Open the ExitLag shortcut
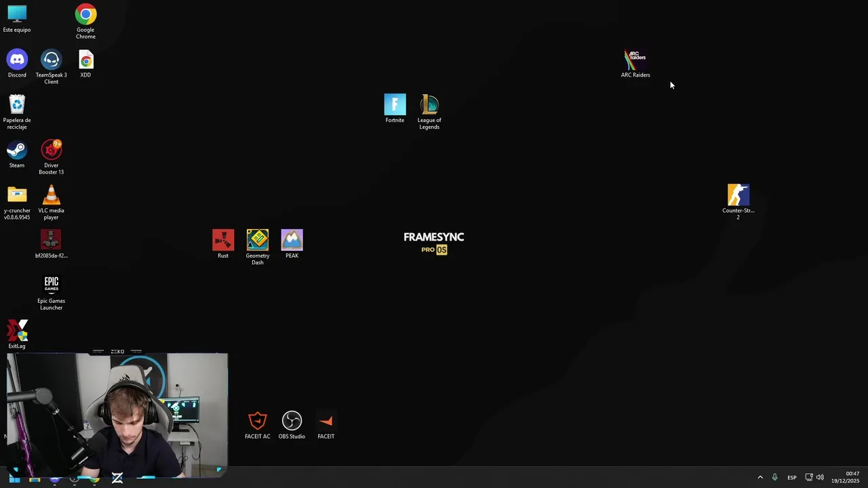This screenshot has width=868, height=488. click(x=17, y=335)
